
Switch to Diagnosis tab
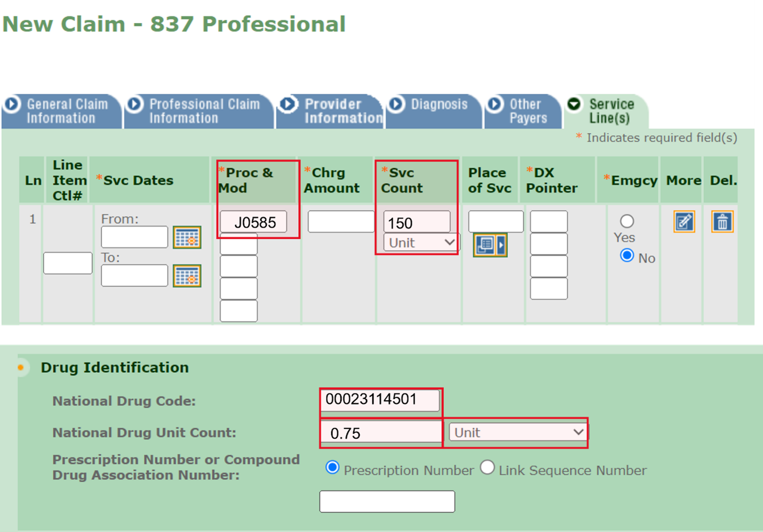[434, 111]
